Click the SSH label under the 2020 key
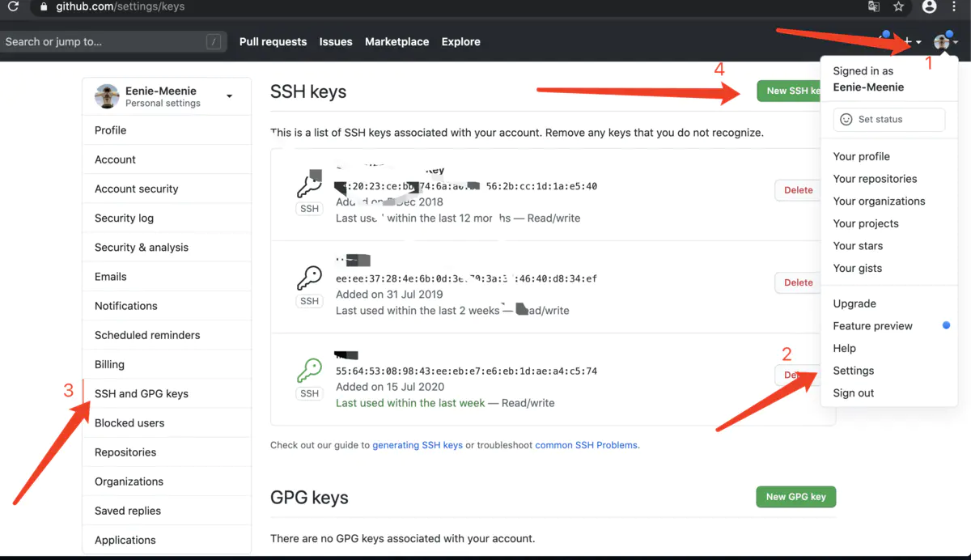 tap(309, 393)
